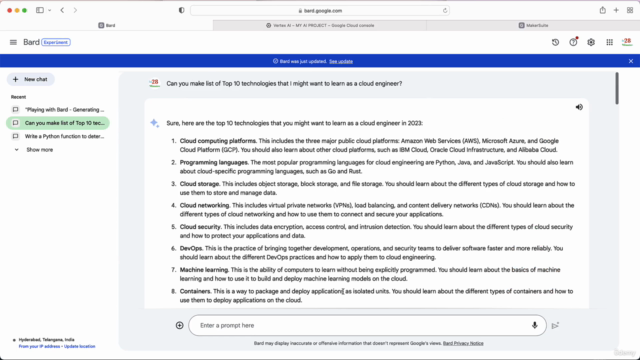Click the 'Recent' sidebar heading

[x=18, y=97]
